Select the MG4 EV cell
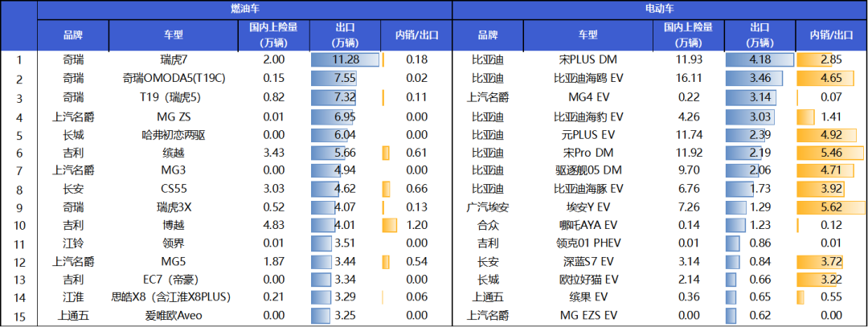Screen dimensions: 868x327 (588, 97)
